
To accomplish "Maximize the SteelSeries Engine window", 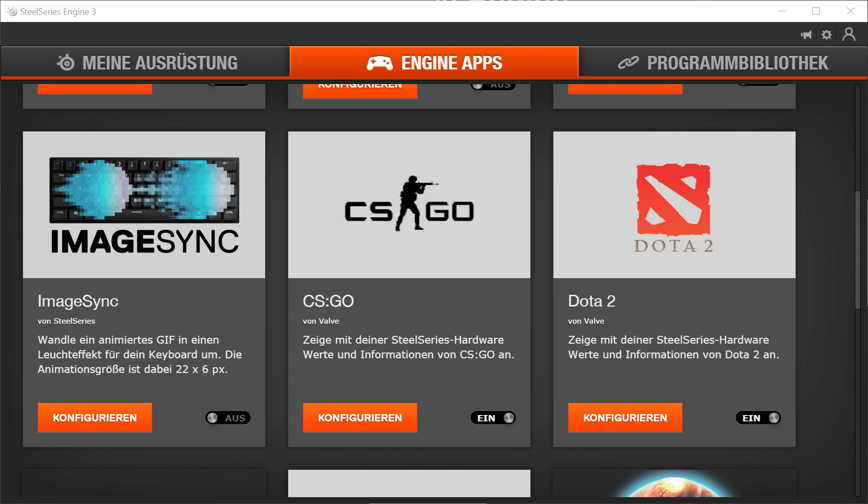I will point(816,11).
